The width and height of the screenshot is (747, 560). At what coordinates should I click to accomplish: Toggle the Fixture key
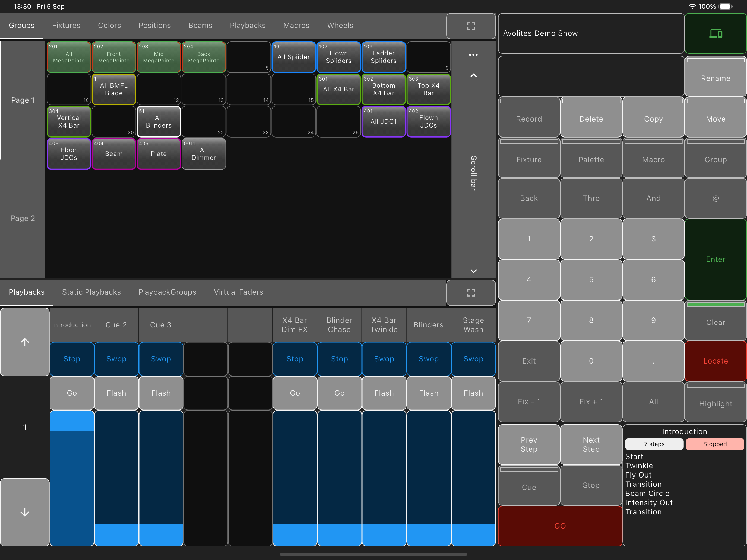tap(529, 158)
